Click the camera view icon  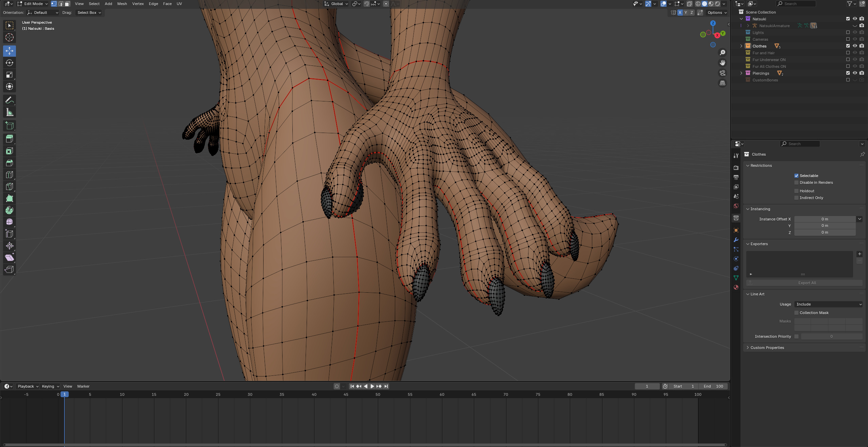722,73
